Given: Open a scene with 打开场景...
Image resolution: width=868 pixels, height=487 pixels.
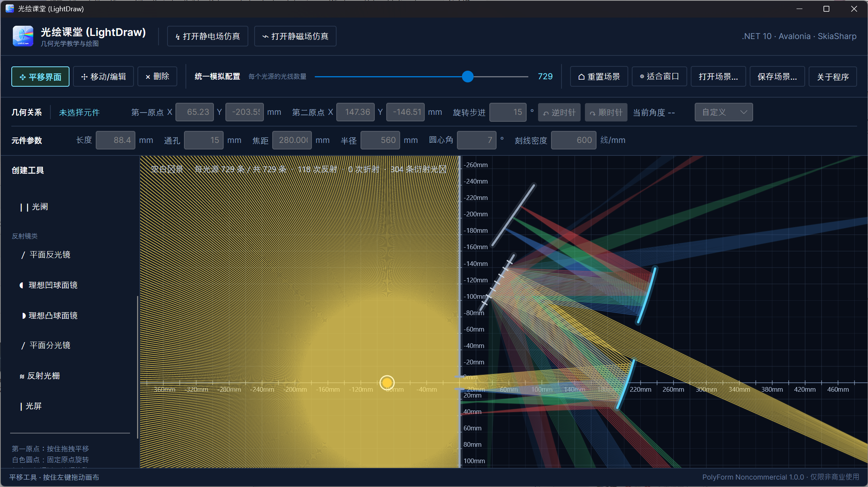Looking at the screenshot, I should [x=718, y=77].
